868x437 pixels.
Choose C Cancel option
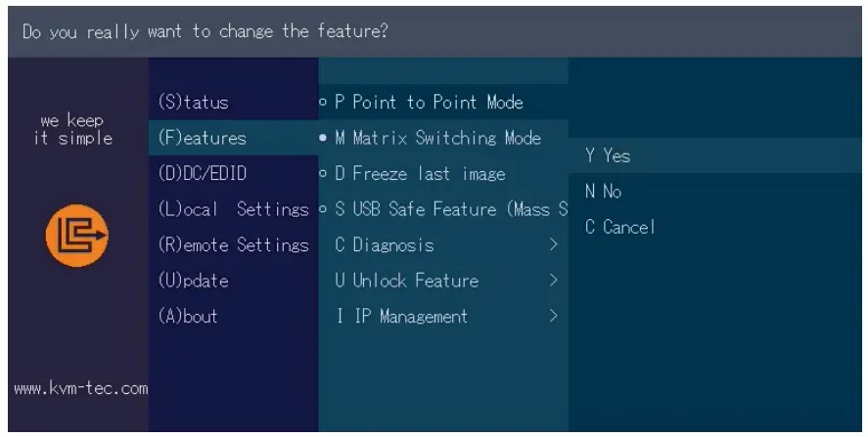pyautogui.click(x=619, y=227)
